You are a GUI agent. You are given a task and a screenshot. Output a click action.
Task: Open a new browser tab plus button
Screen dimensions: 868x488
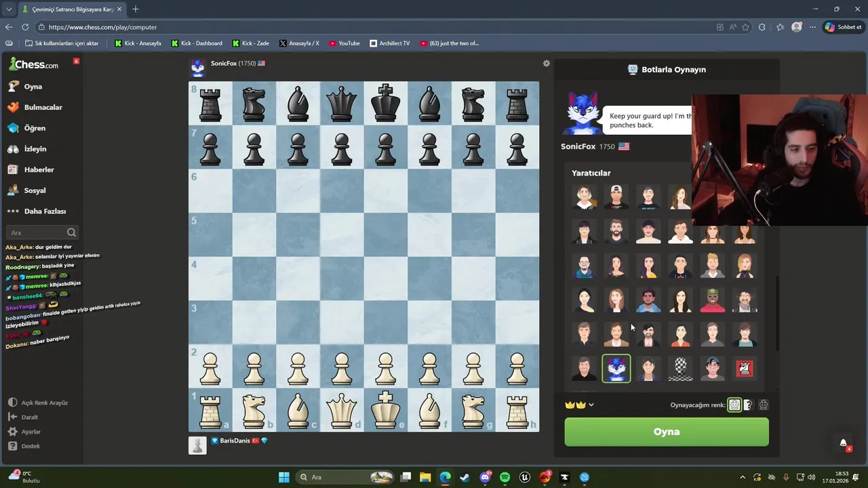pos(136,9)
